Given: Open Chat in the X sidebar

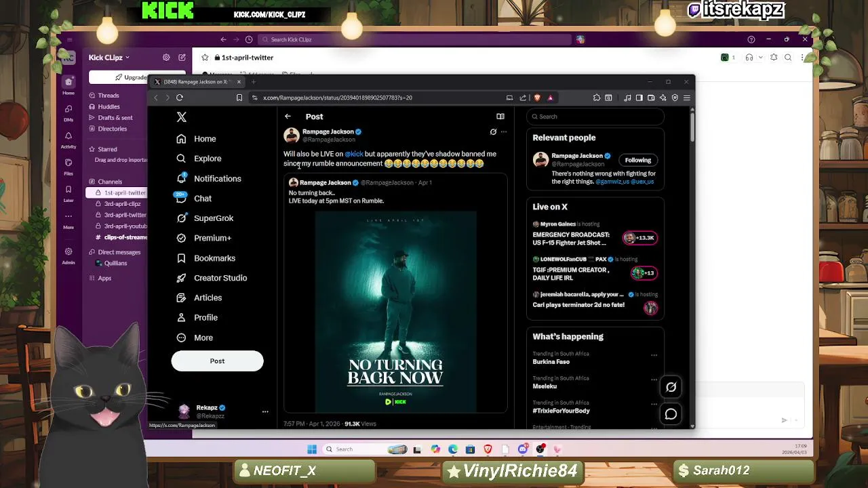Looking at the screenshot, I should [194, 199].
